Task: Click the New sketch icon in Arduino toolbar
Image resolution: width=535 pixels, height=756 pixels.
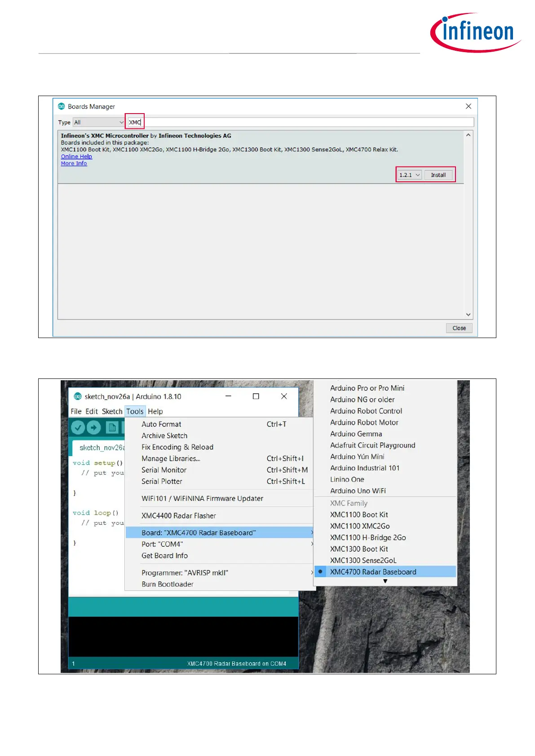Action: [x=112, y=428]
